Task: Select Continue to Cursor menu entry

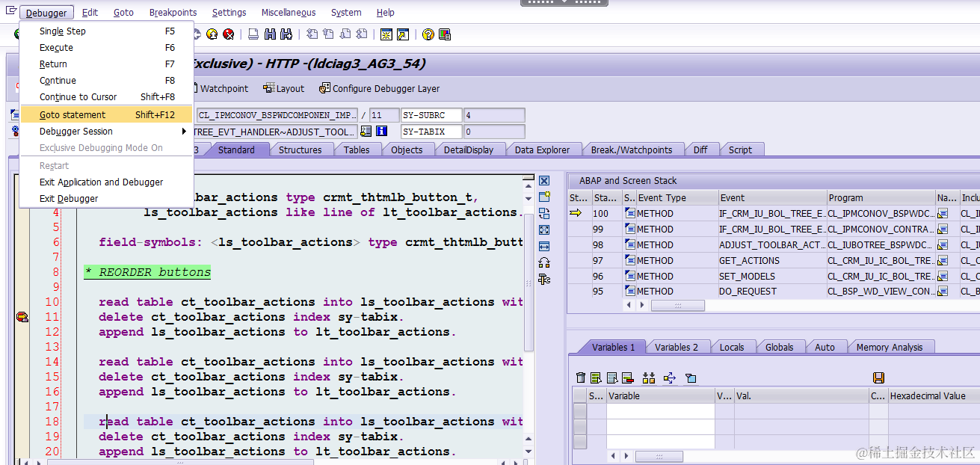Action: point(107,97)
